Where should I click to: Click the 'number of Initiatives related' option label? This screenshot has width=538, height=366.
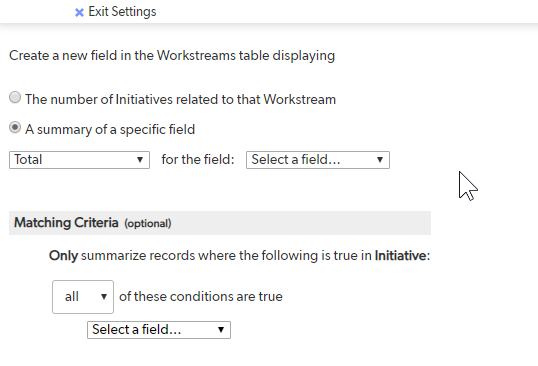[180, 99]
